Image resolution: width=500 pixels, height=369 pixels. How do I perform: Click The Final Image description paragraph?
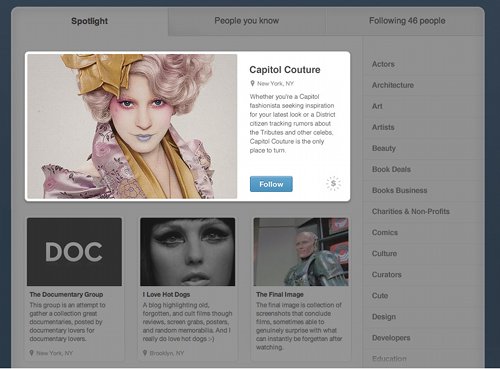(x=299, y=326)
